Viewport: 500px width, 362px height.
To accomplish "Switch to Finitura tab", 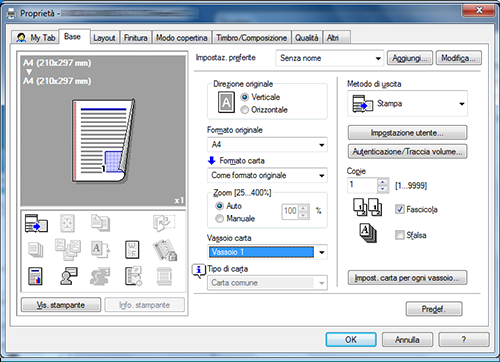I will pyautogui.click(x=136, y=38).
